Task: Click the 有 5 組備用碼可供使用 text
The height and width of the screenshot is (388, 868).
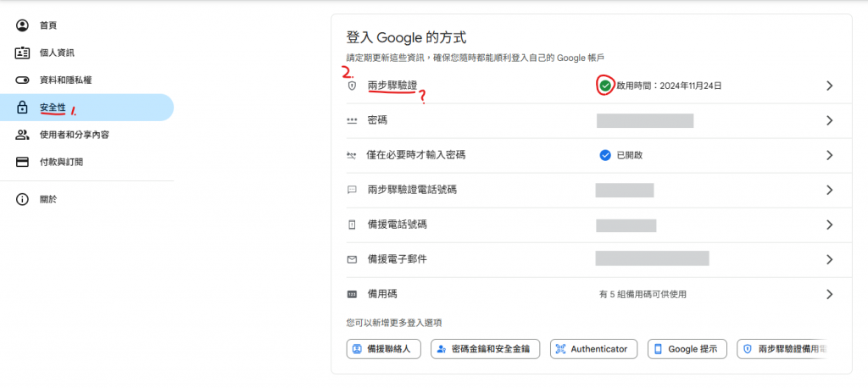Action: pos(643,295)
